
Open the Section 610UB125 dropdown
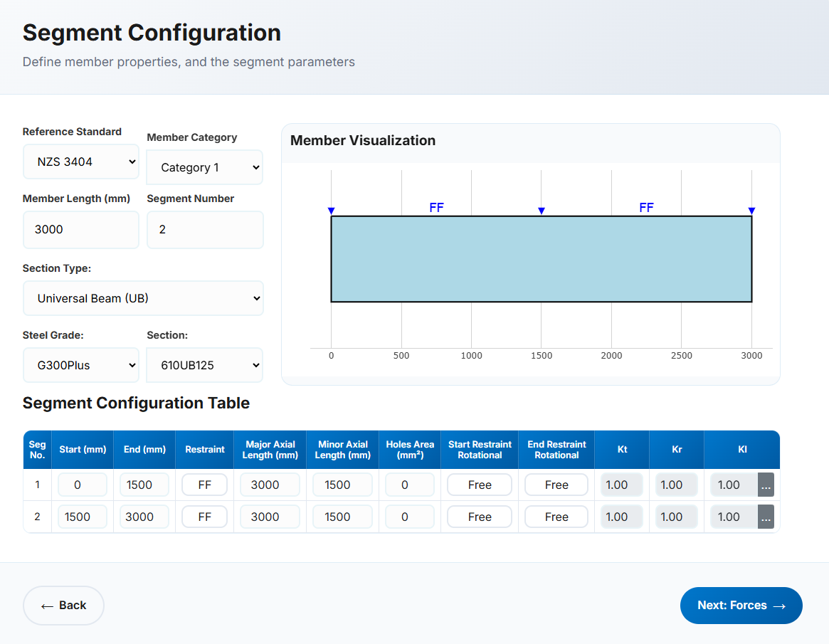click(204, 366)
